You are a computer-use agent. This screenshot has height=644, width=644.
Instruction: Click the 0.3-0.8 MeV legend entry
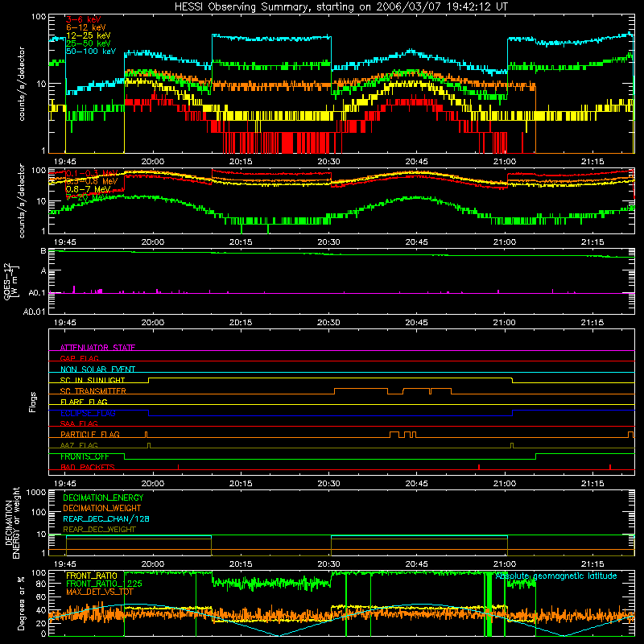click(x=92, y=181)
